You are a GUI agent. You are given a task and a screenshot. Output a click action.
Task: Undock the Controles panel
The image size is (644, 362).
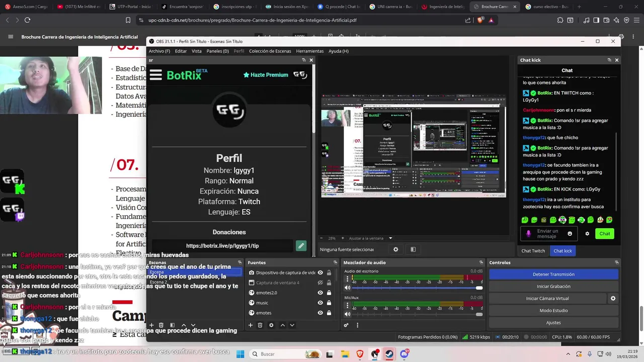point(616,262)
